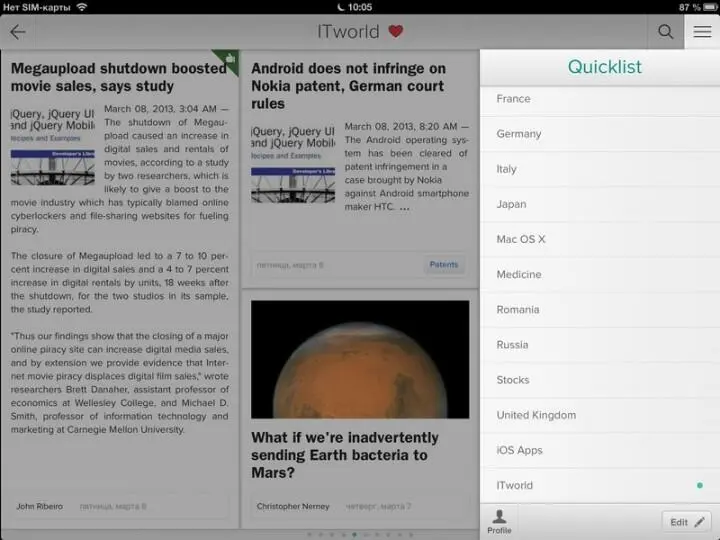
Task: Select Medicine in Quicklist
Action: click(x=600, y=275)
